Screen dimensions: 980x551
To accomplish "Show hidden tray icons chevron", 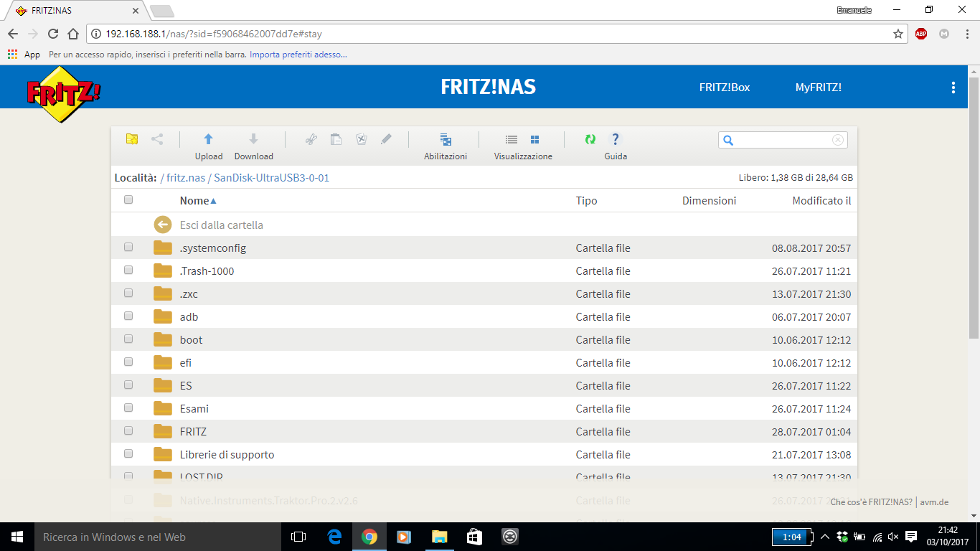I will pyautogui.click(x=825, y=537).
